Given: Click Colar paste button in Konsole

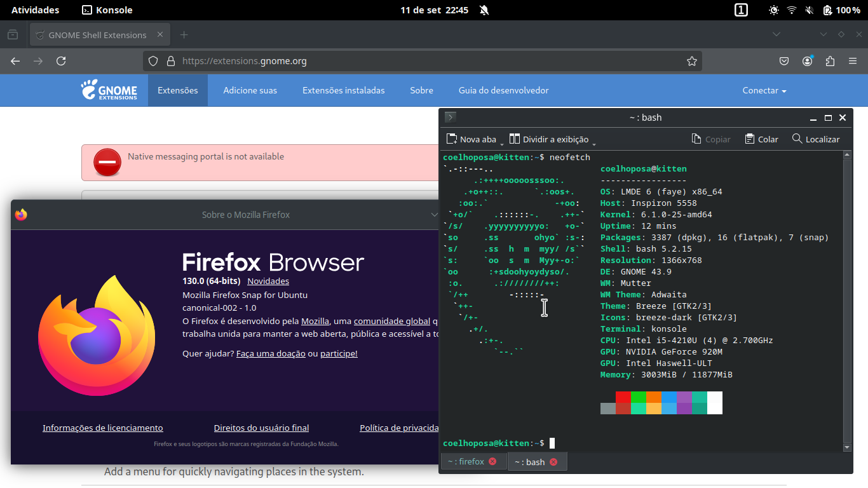Looking at the screenshot, I should pos(761,139).
